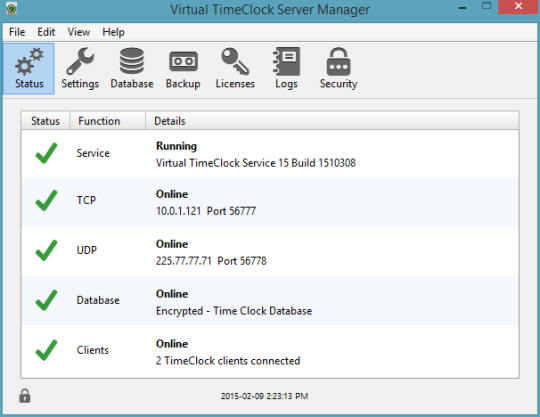Click the 'Running' service status text
This screenshot has width=540, height=417.
point(176,146)
